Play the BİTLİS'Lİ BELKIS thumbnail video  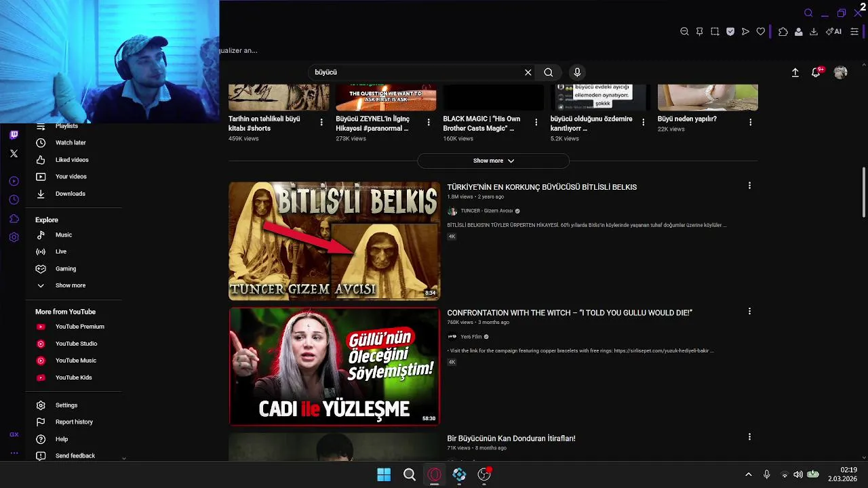pyautogui.click(x=334, y=241)
